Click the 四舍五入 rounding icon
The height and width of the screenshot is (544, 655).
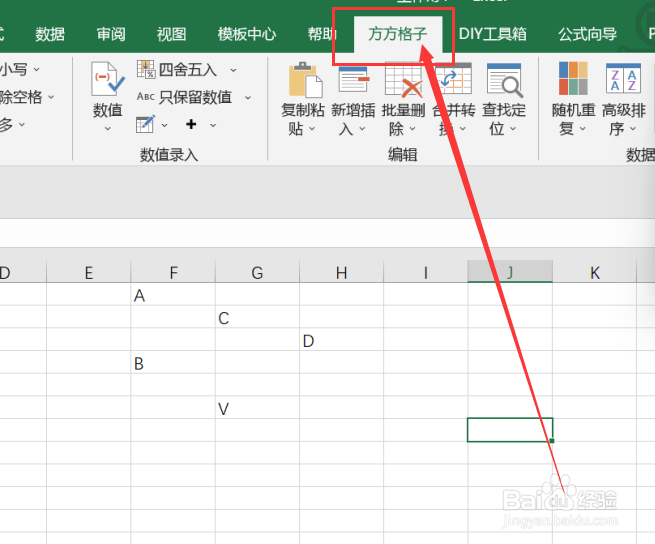pos(146,69)
